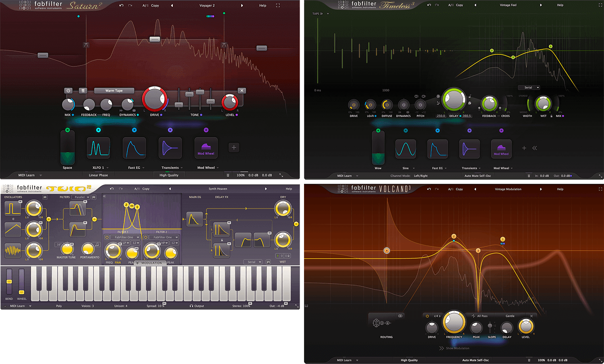604x364 pixels.
Task: Click headphones Output button in Twin
Action: (x=197, y=306)
